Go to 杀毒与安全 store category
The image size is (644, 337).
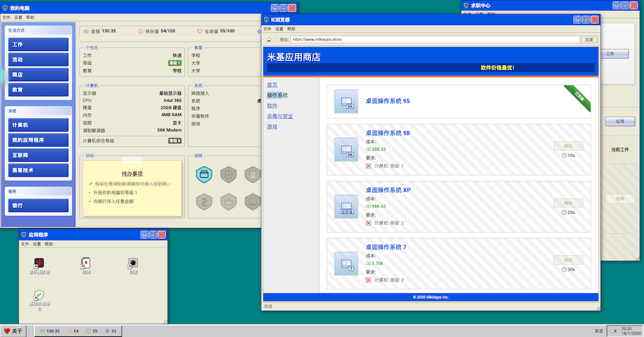pos(279,116)
